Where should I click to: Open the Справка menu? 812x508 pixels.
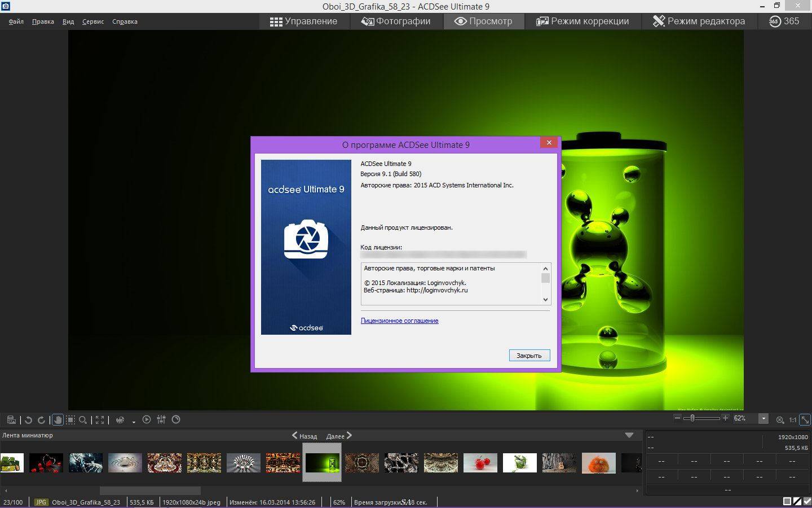click(125, 21)
